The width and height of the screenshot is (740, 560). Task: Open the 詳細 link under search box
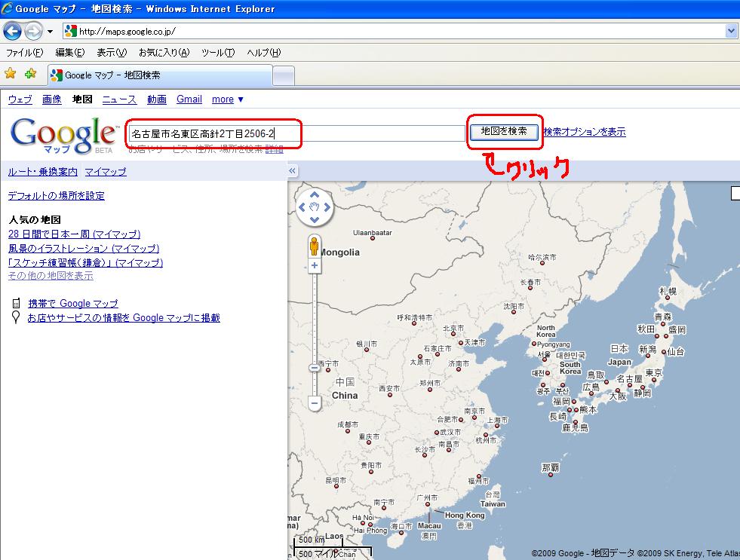pos(274,149)
